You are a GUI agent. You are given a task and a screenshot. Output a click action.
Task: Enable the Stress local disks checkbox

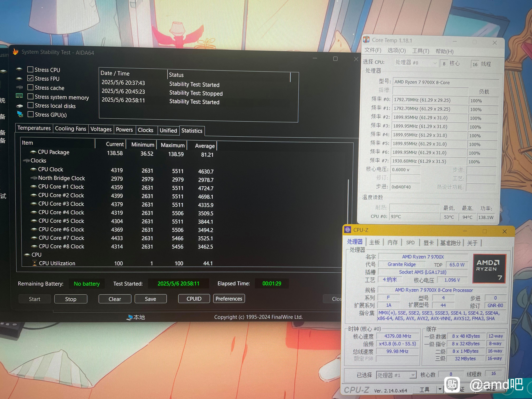(30, 105)
